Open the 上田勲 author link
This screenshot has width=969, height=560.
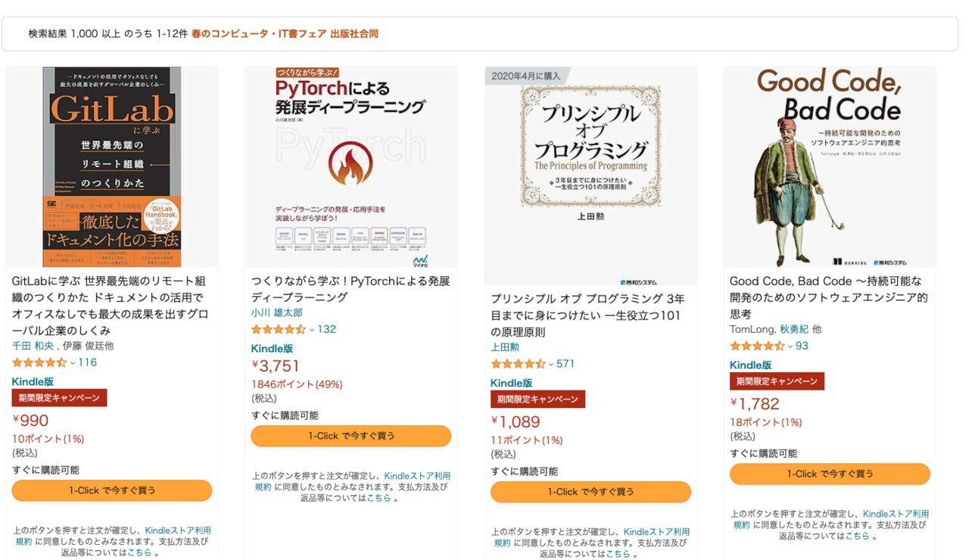click(x=505, y=347)
